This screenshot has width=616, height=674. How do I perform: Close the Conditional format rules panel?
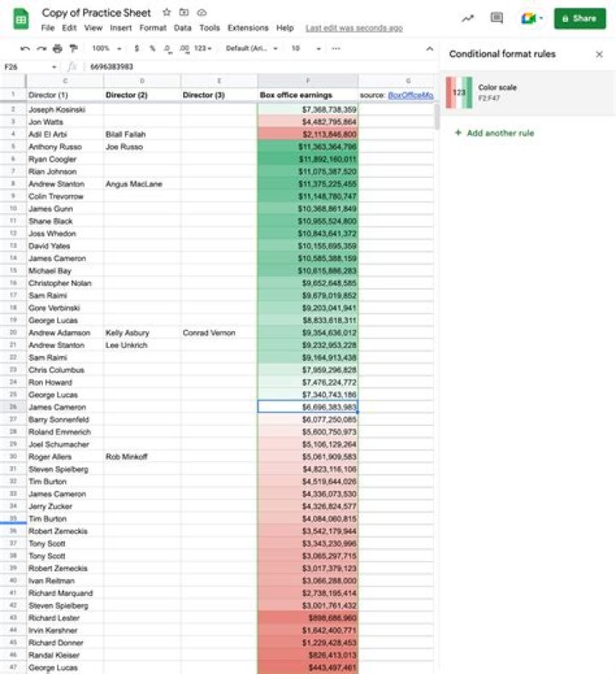[599, 55]
